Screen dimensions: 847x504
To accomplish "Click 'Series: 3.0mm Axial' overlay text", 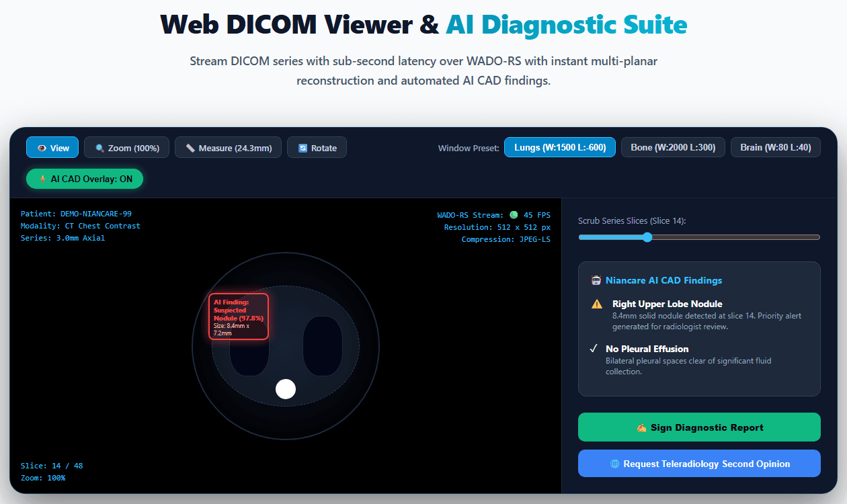I will 63,238.
